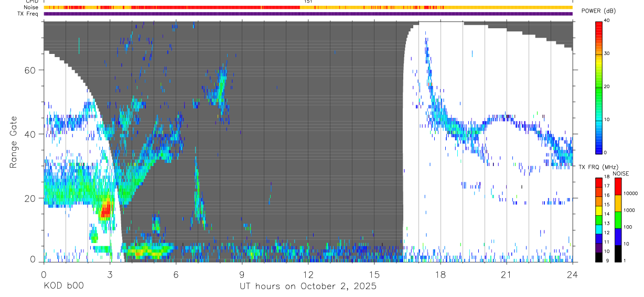Click the 0 tick on the POWER scale

pos(605,152)
